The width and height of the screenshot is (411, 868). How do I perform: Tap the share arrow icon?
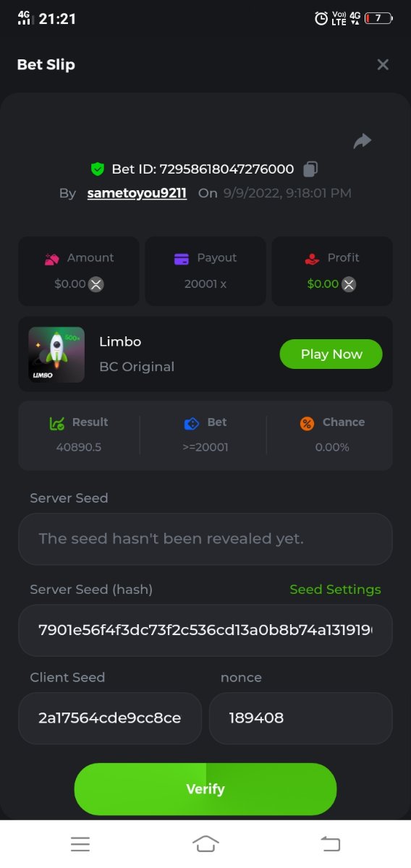pyautogui.click(x=363, y=141)
